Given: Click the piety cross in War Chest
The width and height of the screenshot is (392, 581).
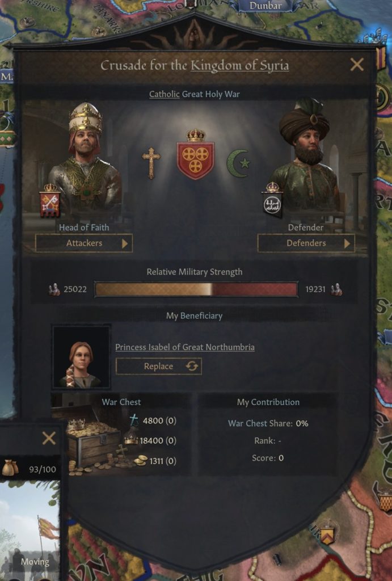Looking at the screenshot, I should click(134, 420).
